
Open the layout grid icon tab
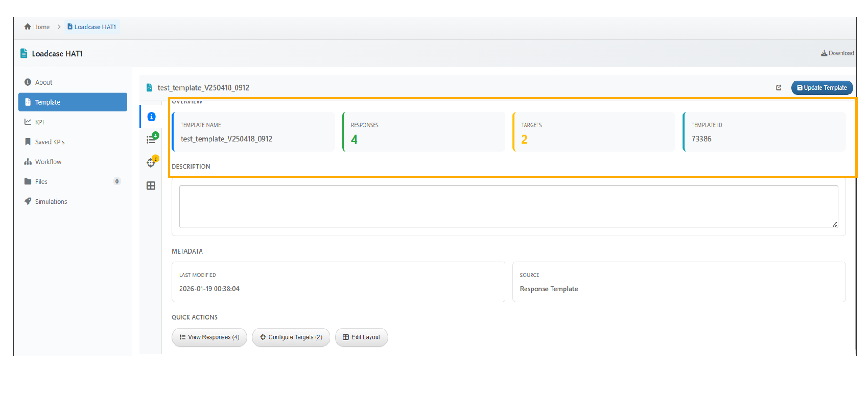(x=151, y=186)
